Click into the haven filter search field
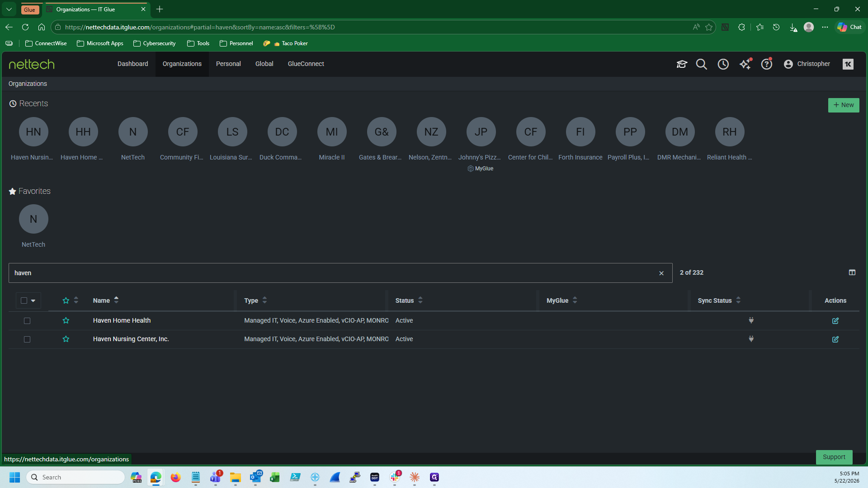Screen dimensions: 868x488 (340, 273)
